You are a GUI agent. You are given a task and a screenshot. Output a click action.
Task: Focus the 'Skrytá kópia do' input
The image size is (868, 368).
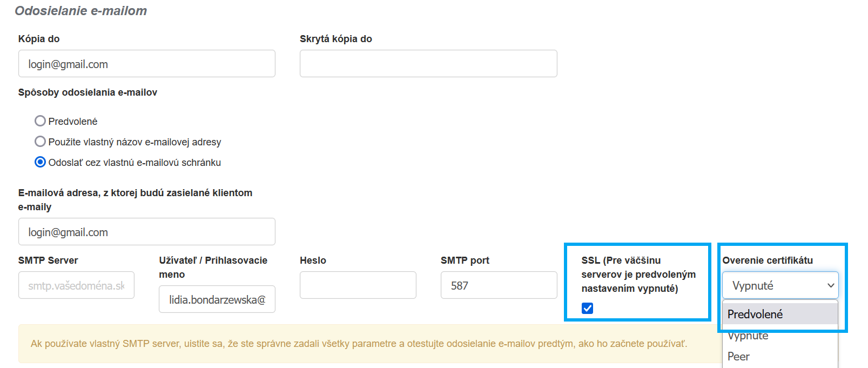428,64
